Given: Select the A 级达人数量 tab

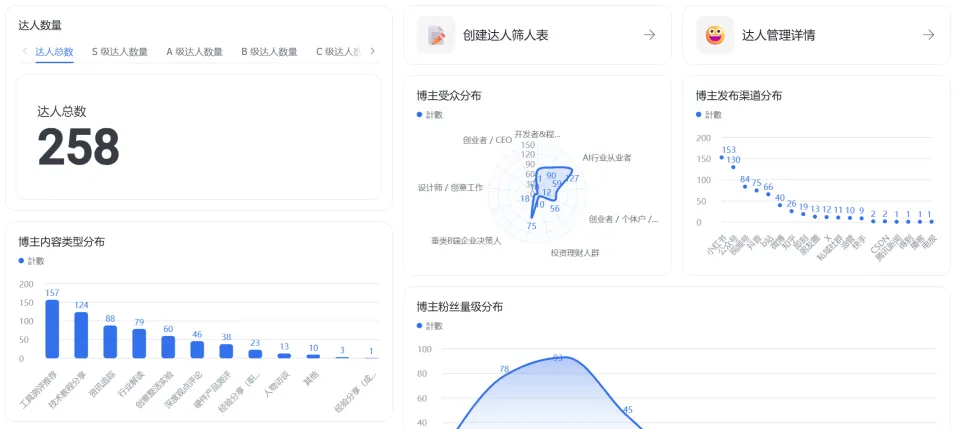Looking at the screenshot, I should click(194, 51).
